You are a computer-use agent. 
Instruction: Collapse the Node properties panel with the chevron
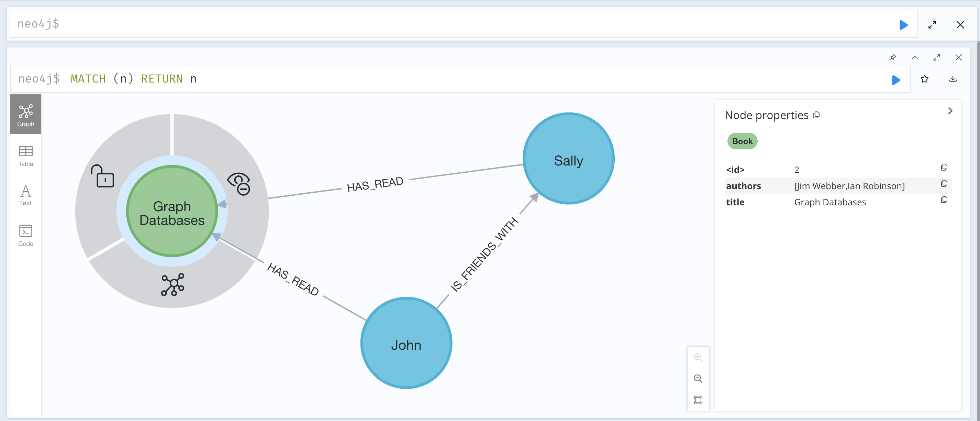(x=950, y=111)
